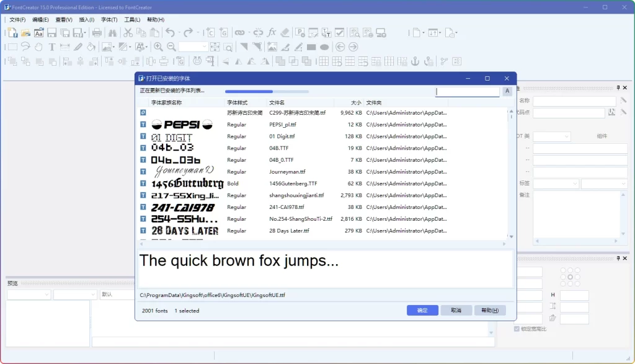Toggle the pin auto-hide on the right panel
The image size is (635, 364).
click(x=618, y=87)
